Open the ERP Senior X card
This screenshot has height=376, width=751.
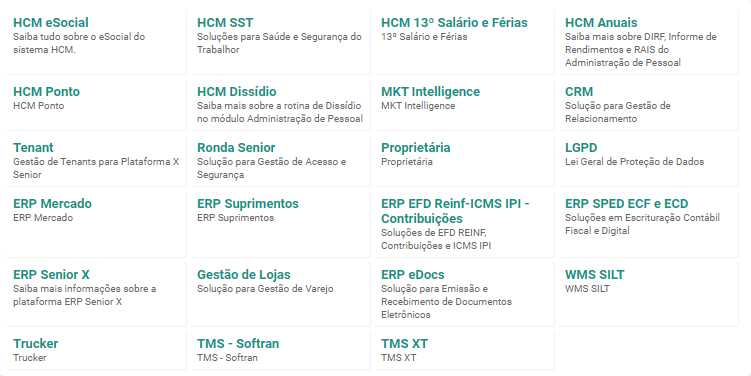96,294
